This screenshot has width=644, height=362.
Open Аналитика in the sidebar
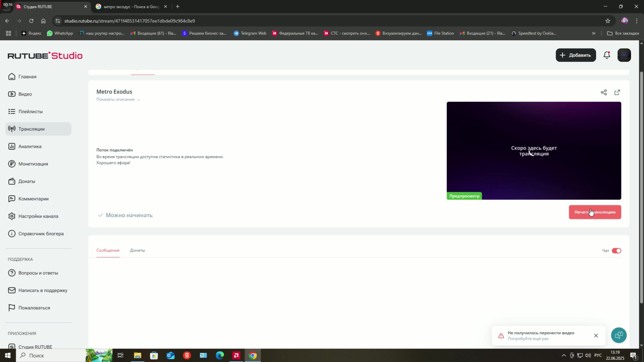point(30,146)
